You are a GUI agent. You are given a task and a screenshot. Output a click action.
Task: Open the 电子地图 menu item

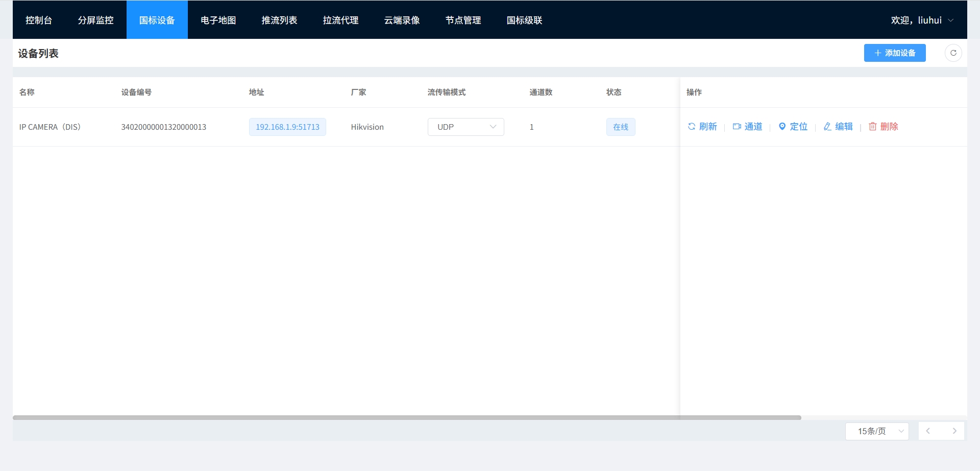point(218,20)
